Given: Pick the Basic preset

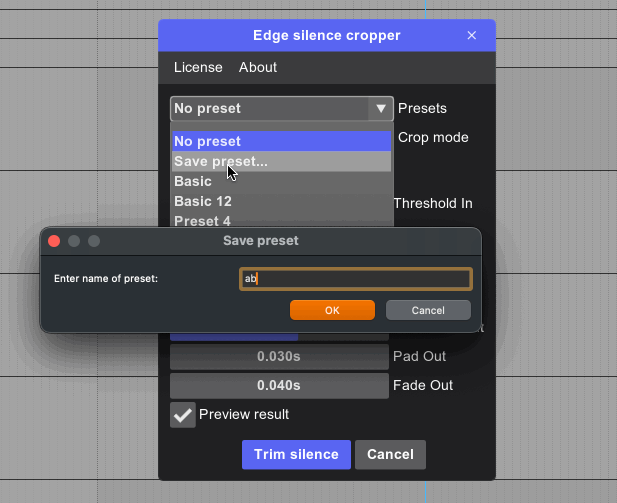Looking at the screenshot, I should point(280,181).
